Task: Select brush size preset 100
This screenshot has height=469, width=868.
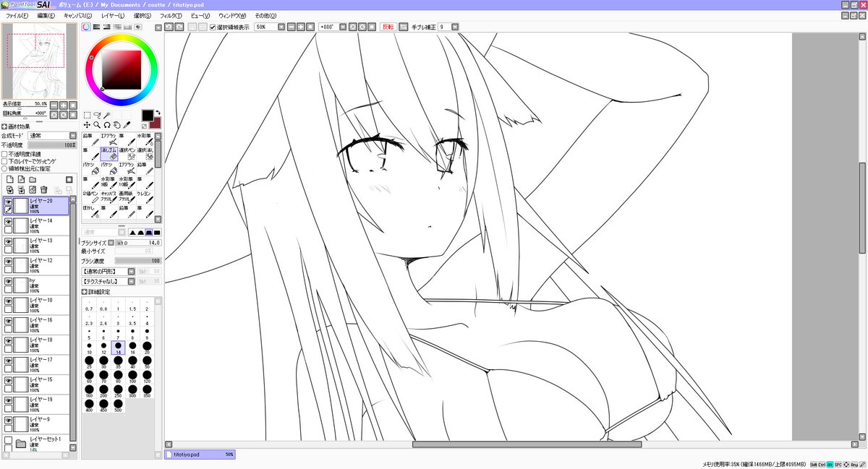Action: (132, 377)
